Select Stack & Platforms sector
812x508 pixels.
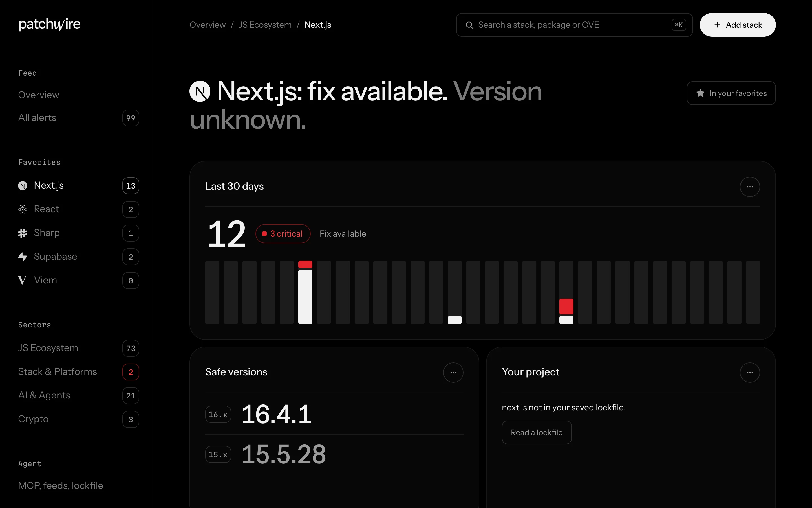78,372
